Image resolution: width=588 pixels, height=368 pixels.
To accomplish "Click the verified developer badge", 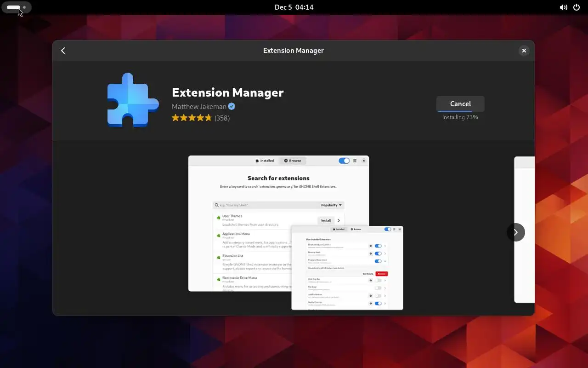I will 232,106.
